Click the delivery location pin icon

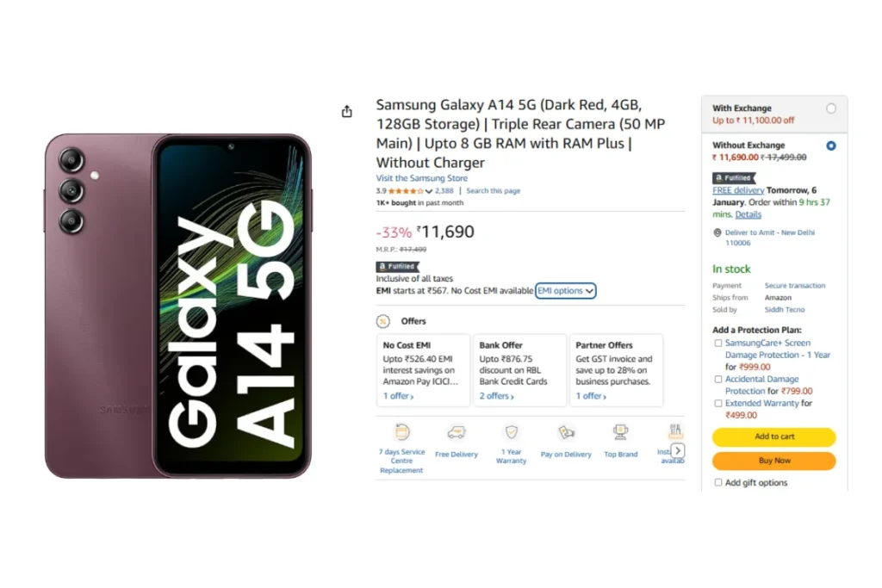717,232
